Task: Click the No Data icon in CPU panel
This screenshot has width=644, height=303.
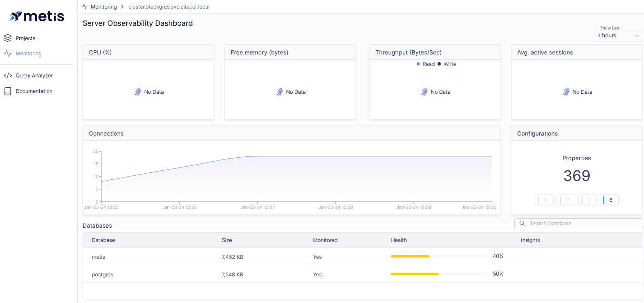Action: [x=138, y=92]
